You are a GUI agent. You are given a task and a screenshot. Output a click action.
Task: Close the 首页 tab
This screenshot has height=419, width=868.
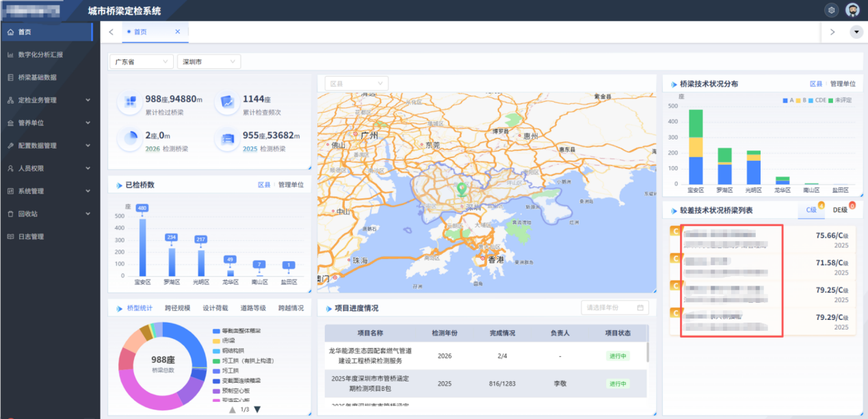tap(178, 32)
